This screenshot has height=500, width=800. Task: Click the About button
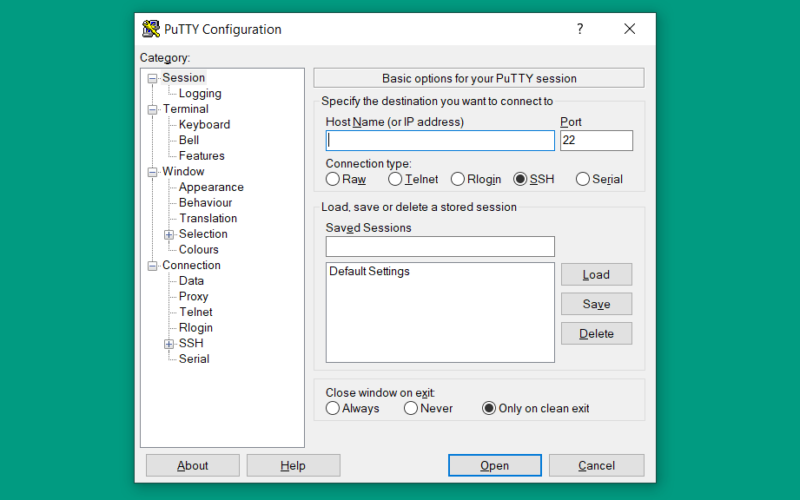coord(193,465)
